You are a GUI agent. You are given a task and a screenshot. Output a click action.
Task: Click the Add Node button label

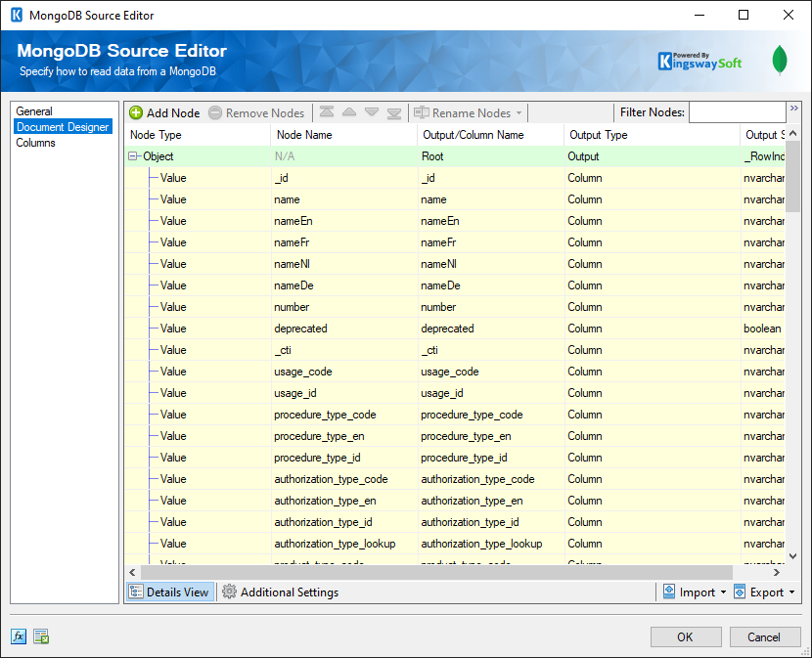pos(173,112)
